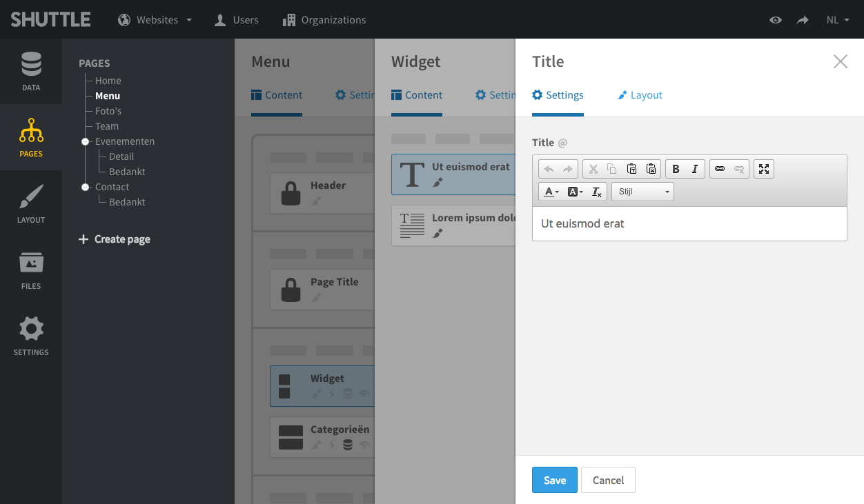Click the remove format icon
This screenshot has height=504, width=864.
click(597, 192)
